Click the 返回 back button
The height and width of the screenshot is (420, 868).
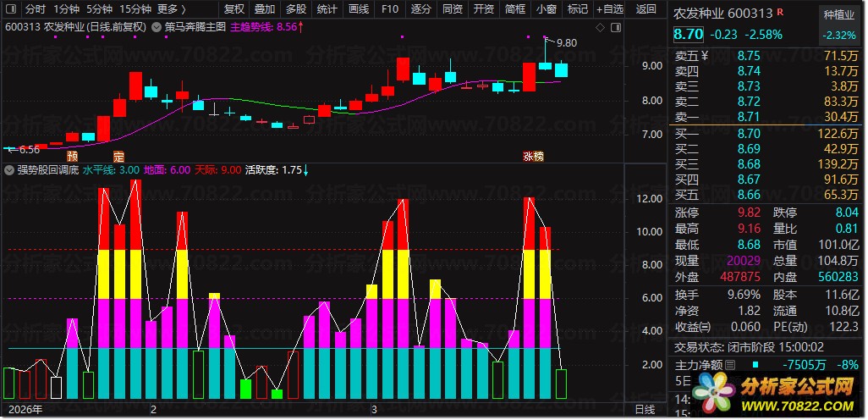coord(646,8)
